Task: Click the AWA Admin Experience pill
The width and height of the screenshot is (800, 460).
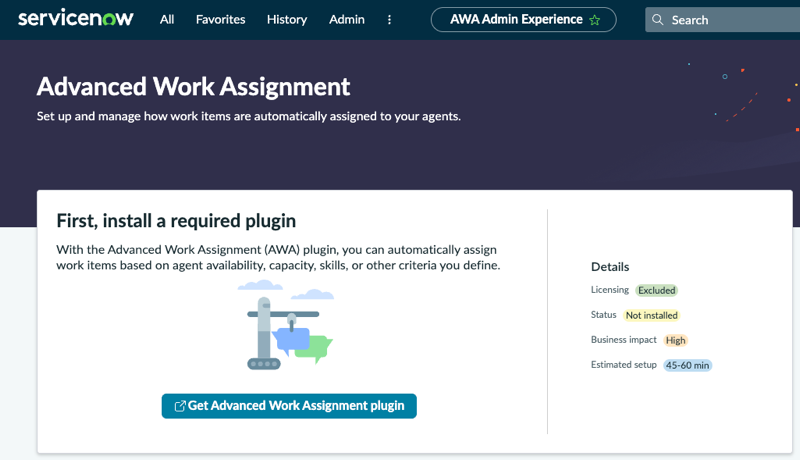Action: point(523,20)
